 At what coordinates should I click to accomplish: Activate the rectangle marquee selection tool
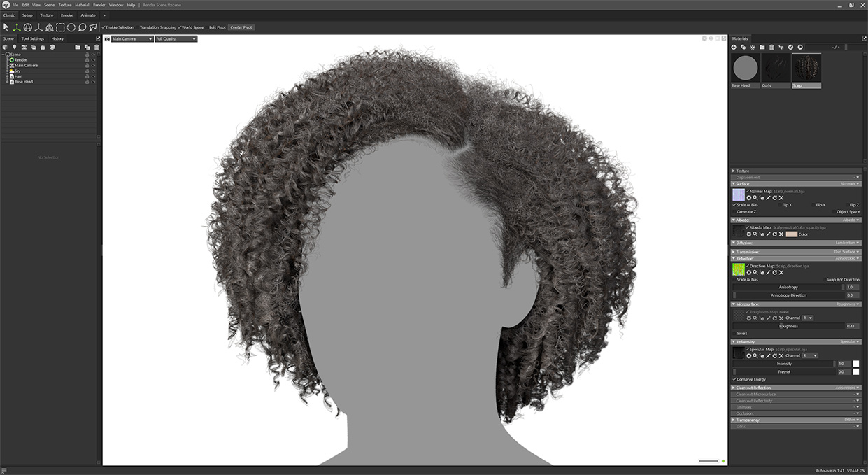(x=59, y=27)
